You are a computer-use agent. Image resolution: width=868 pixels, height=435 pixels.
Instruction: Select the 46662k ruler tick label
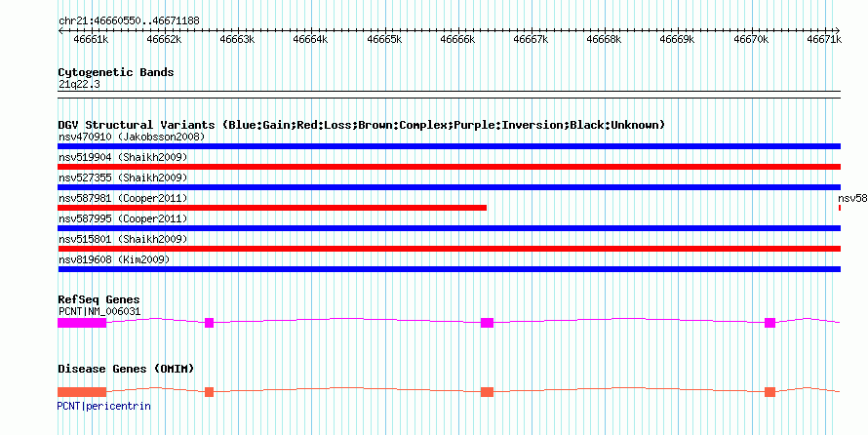click(x=165, y=40)
